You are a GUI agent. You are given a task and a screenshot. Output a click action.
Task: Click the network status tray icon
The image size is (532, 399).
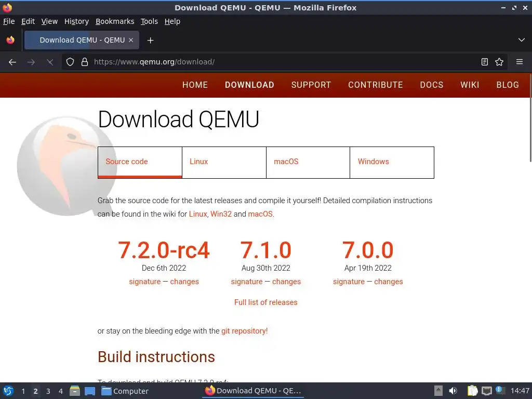point(486,391)
